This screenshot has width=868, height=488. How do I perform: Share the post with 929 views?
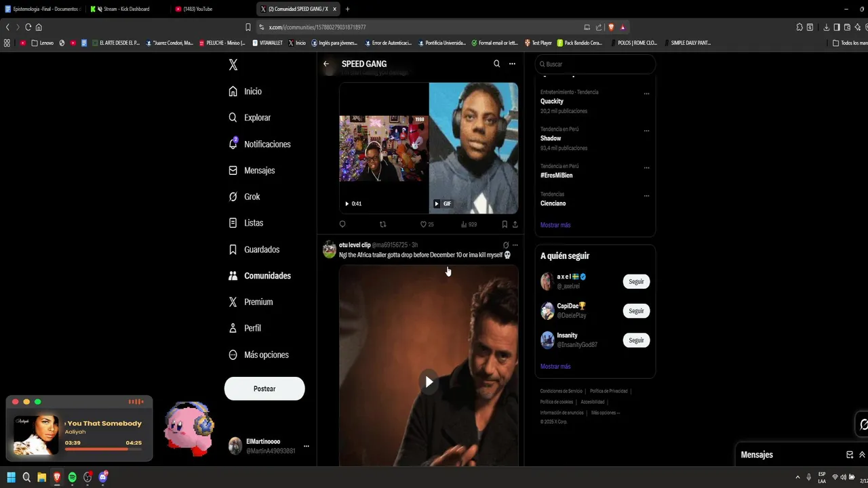tap(515, 224)
